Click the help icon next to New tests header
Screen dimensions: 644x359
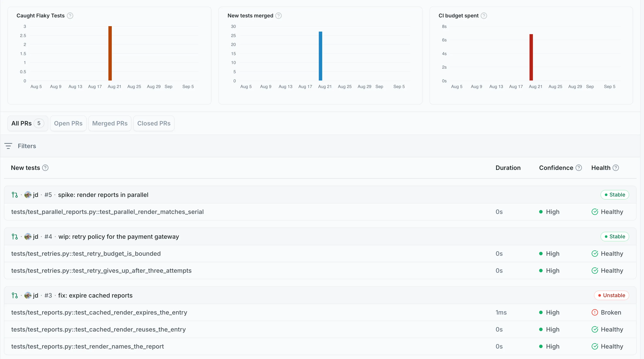click(45, 168)
